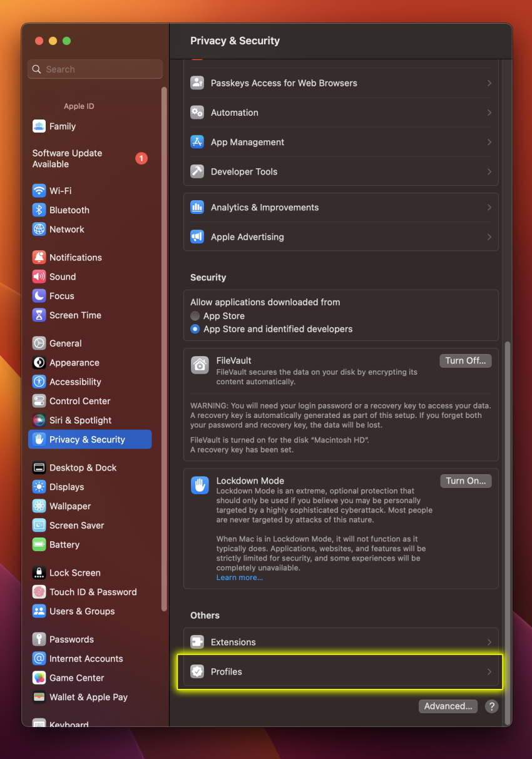Image resolution: width=532 pixels, height=759 pixels.
Task: Click the Profiles checkmark badge icon
Action: [197, 672]
